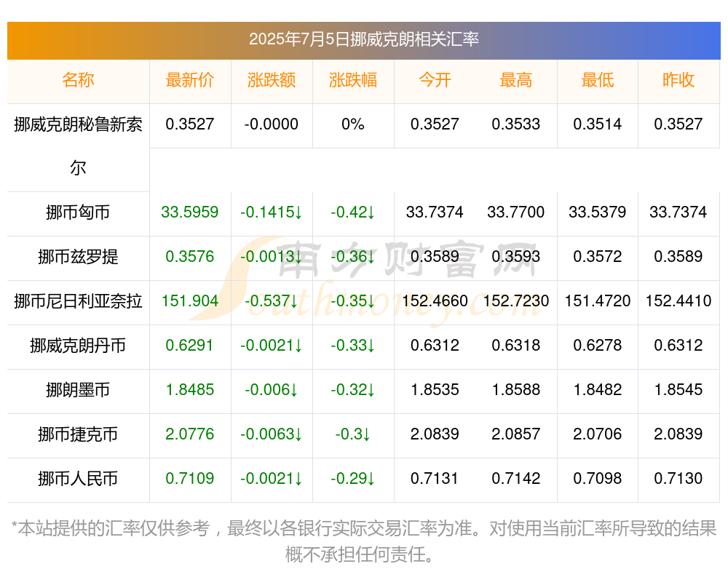Viewport: 728px width, 577px height.
Task: Click change percent -0.42↓ cell
Action: [x=353, y=212]
